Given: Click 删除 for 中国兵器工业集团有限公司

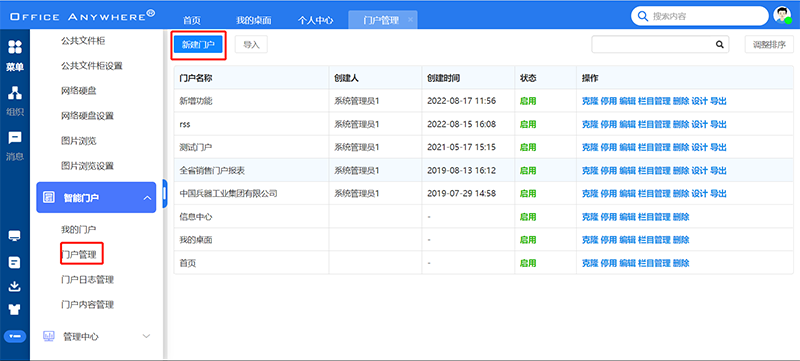Looking at the screenshot, I should (x=681, y=193).
